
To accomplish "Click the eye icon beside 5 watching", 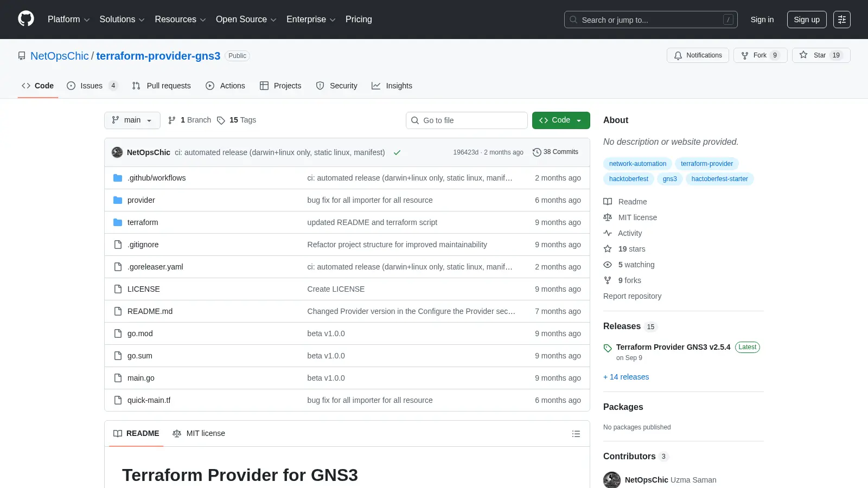I will click(x=608, y=265).
